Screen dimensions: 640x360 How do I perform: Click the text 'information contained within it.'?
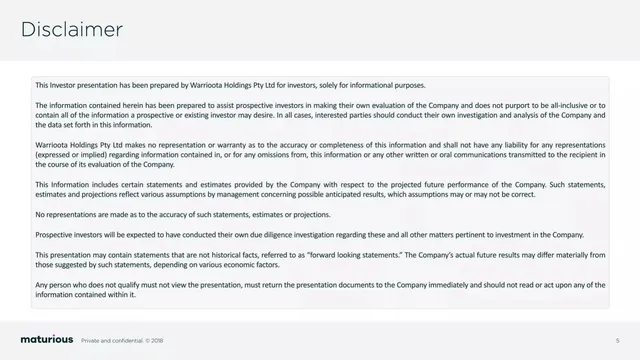click(x=85, y=295)
